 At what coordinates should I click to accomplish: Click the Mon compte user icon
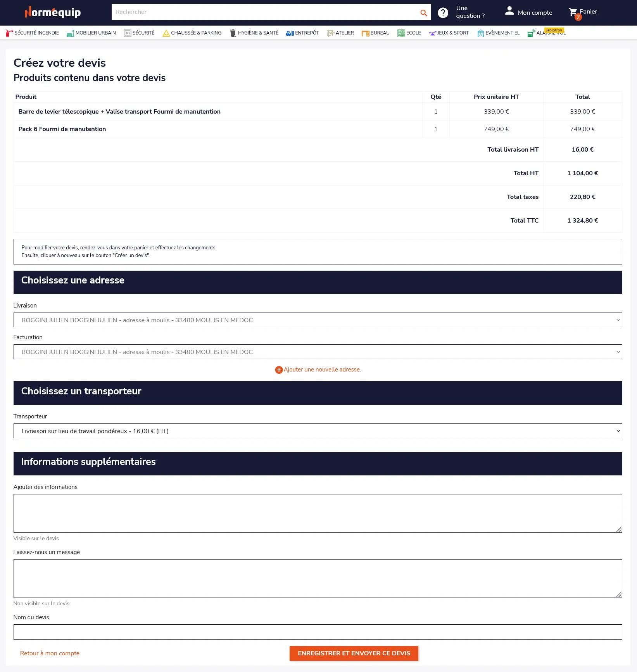(509, 11)
